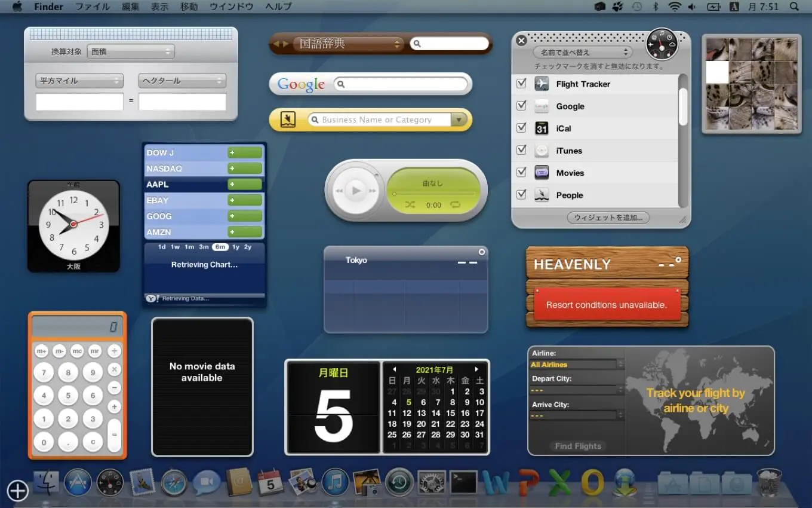Click the Business widget yellow pages icon
Viewport: 812px width, 508px height.
tap(288, 120)
